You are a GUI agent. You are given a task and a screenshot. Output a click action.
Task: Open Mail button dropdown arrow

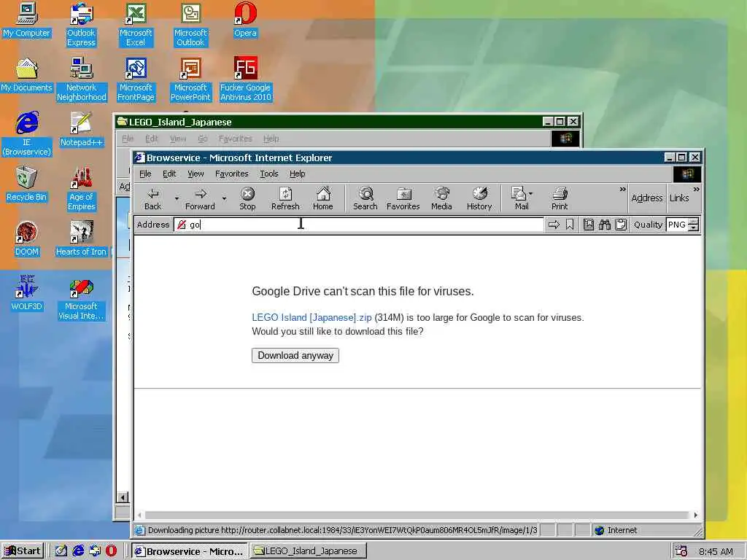tap(531, 194)
